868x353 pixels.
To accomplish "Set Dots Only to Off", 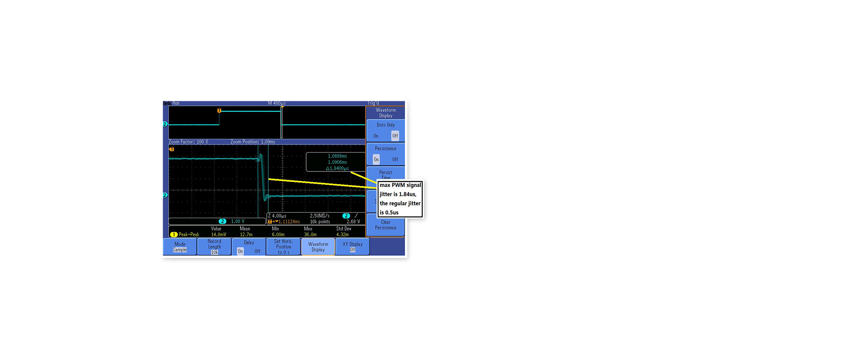I will point(395,136).
